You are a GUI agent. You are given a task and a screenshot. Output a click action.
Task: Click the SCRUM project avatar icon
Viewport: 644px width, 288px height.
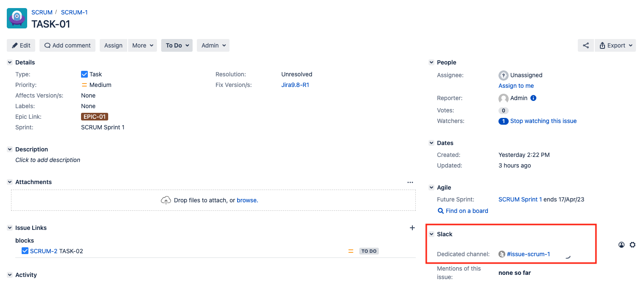(x=17, y=18)
